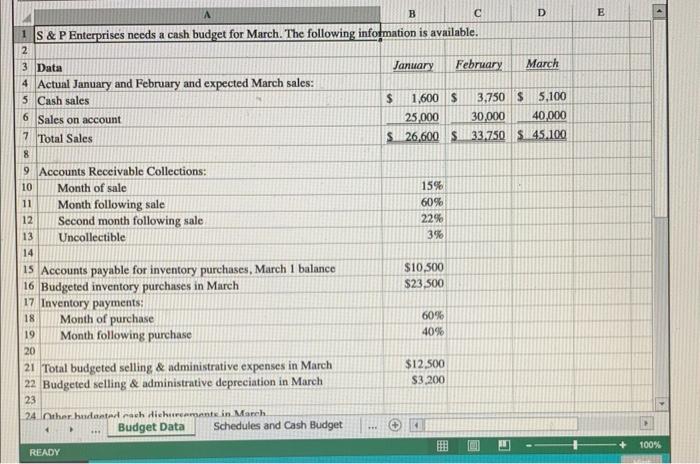
Task: Select the Cash sales label cell
Action: pyautogui.click(x=208, y=100)
